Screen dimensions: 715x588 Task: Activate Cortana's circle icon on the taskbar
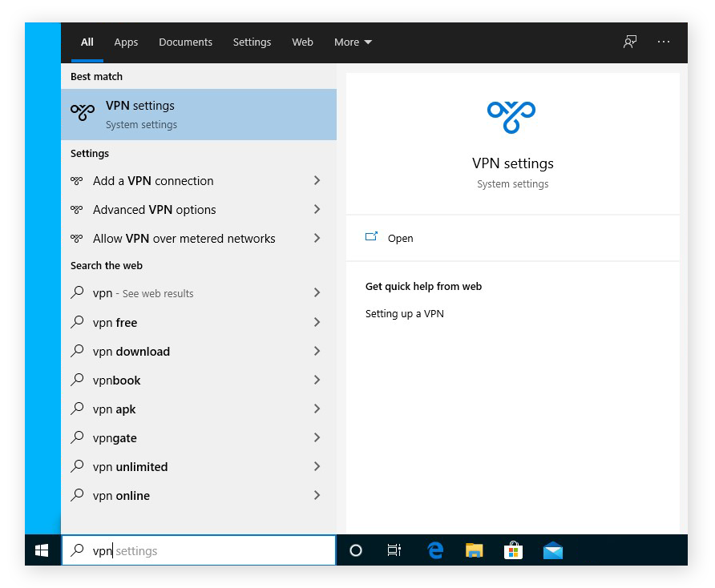(355, 550)
